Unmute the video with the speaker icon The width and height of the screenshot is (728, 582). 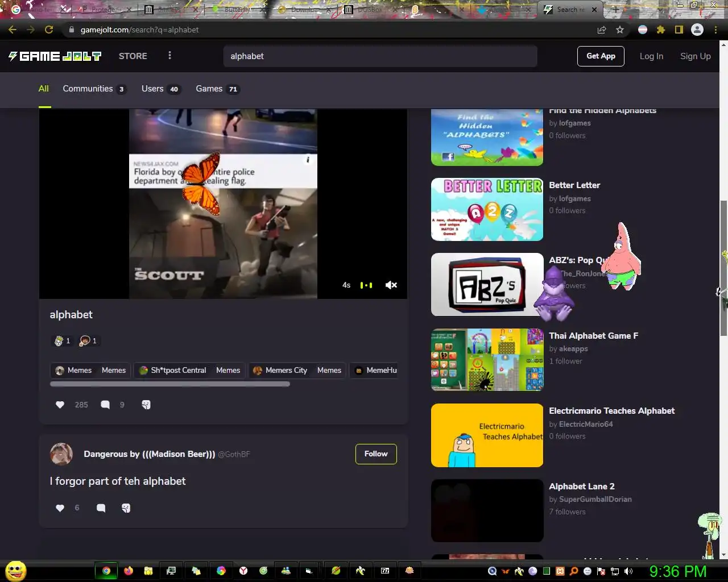pos(391,285)
